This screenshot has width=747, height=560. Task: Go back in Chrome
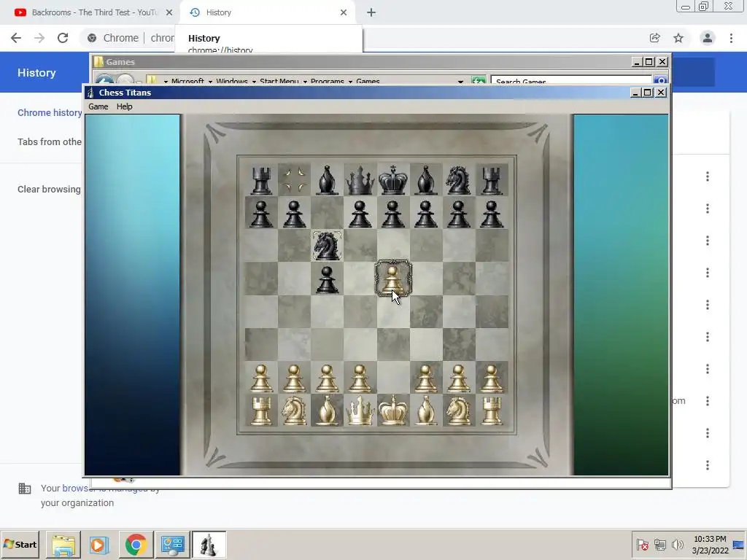click(x=16, y=38)
